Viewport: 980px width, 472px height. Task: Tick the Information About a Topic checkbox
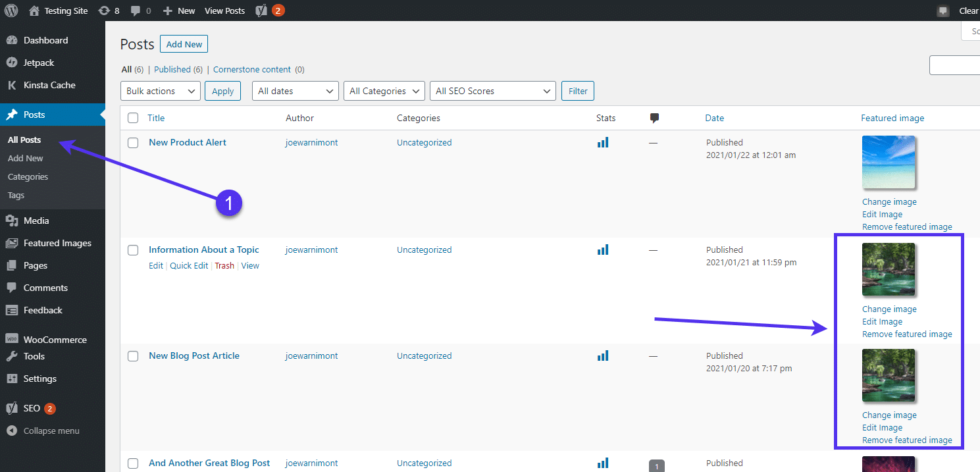click(133, 250)
